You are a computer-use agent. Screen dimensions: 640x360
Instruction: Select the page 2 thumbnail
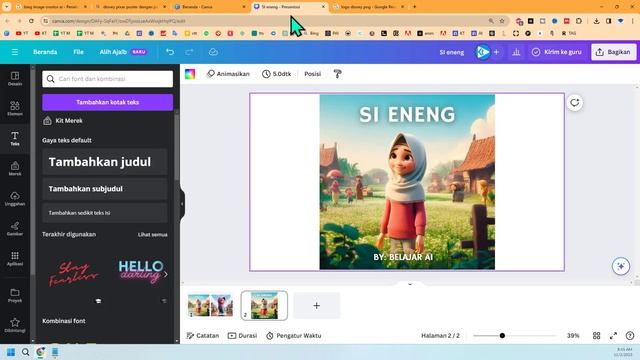(264, 305)
